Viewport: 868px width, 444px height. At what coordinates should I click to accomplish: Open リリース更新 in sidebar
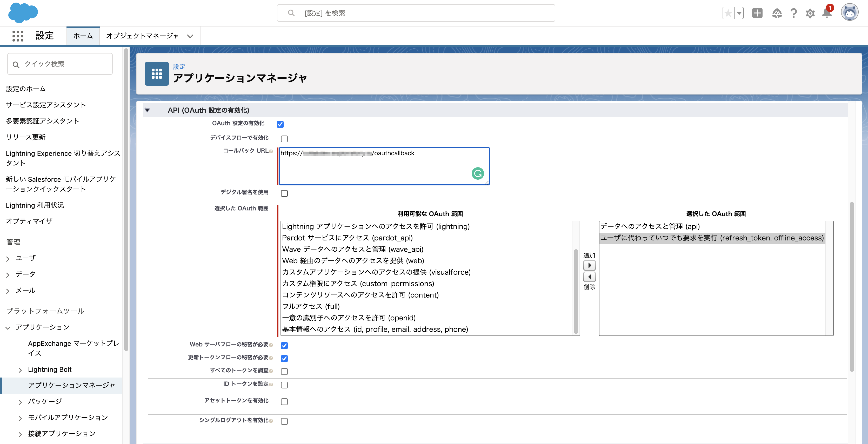tap(26, 137)
